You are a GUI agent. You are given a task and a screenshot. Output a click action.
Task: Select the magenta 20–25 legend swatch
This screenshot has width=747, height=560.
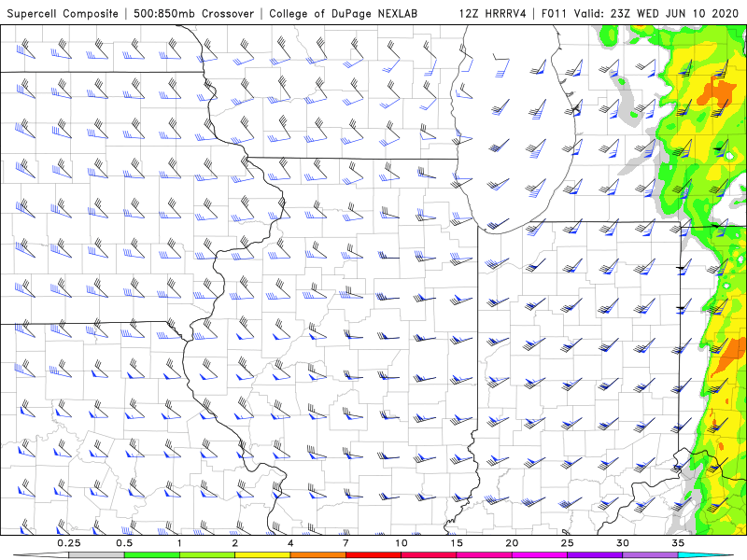point(540,555)
